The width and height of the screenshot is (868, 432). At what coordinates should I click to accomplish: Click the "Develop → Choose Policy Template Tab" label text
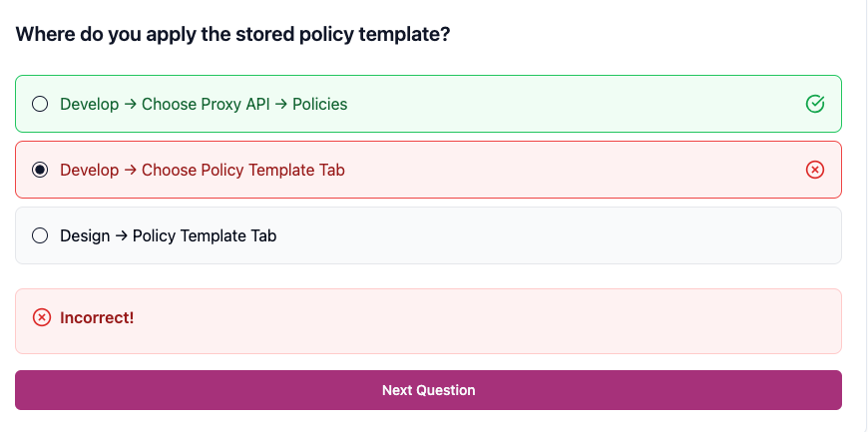(202, 170)
